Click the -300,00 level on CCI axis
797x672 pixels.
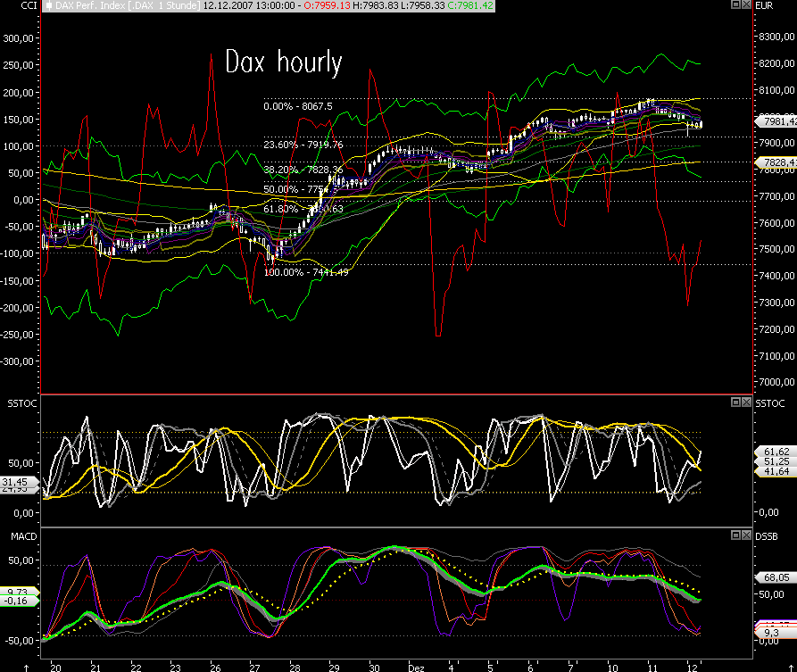click(19, 362)
